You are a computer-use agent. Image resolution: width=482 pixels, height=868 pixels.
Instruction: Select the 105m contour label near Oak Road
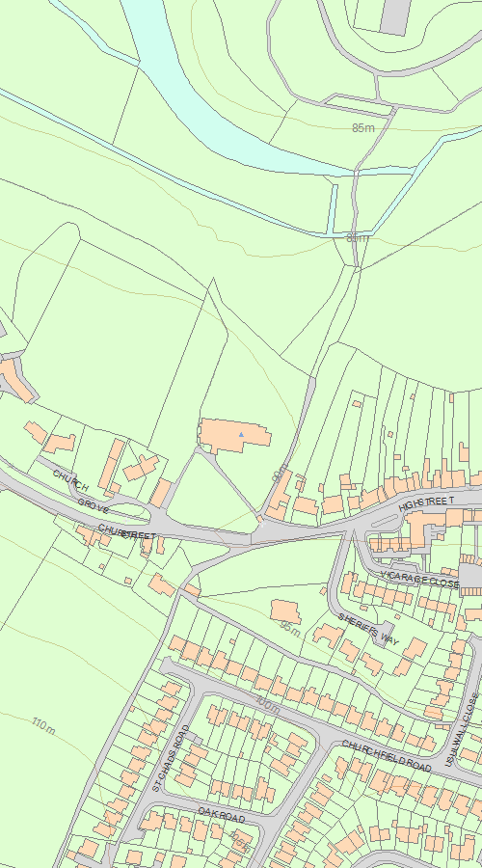point(240,841)
